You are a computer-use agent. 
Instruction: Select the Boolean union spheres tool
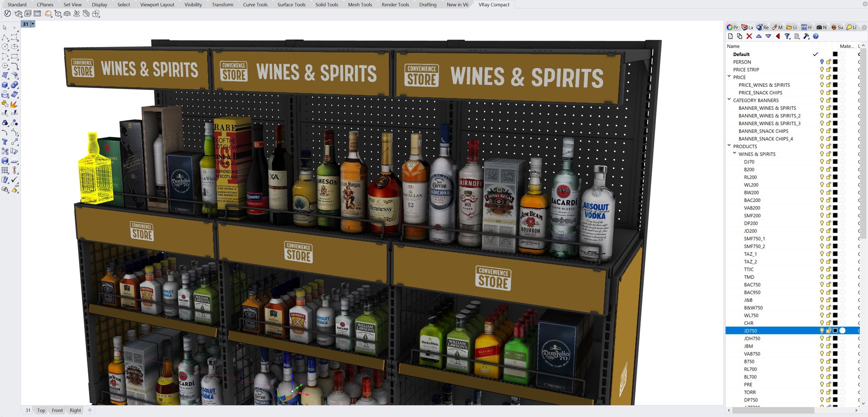pos(14,85)
